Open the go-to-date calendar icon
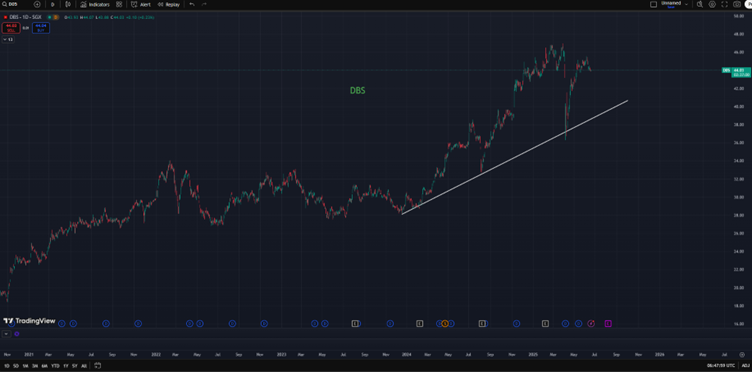Screen dimensions: 752x372 click(97, 366)
